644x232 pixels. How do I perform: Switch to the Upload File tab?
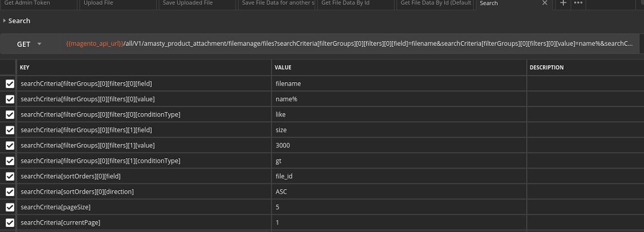117,3
